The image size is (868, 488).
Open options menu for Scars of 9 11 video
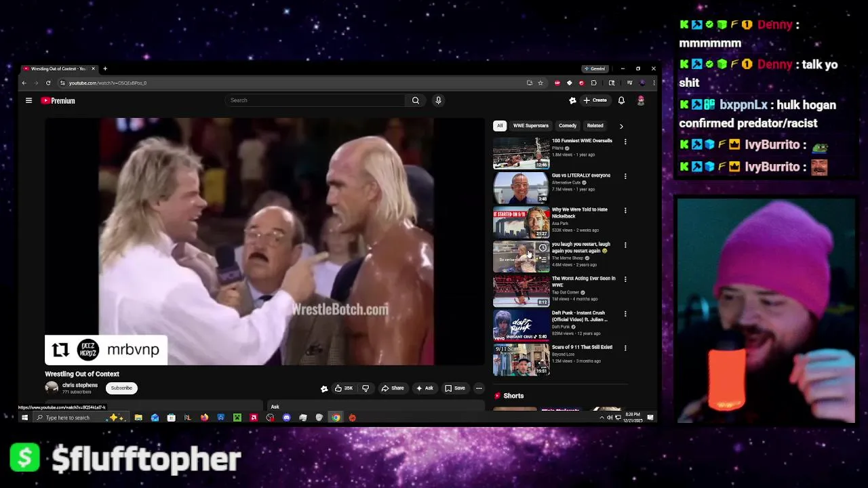coord(625,348)
